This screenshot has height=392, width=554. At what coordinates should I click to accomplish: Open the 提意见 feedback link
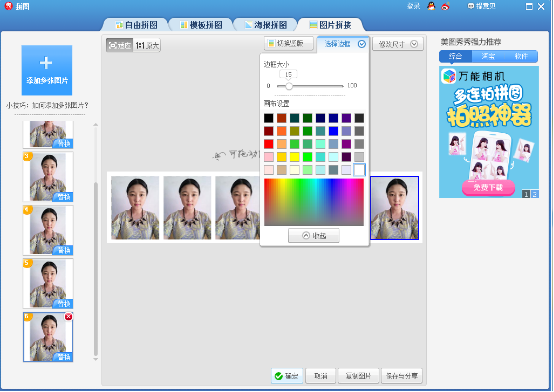point(482,6)
